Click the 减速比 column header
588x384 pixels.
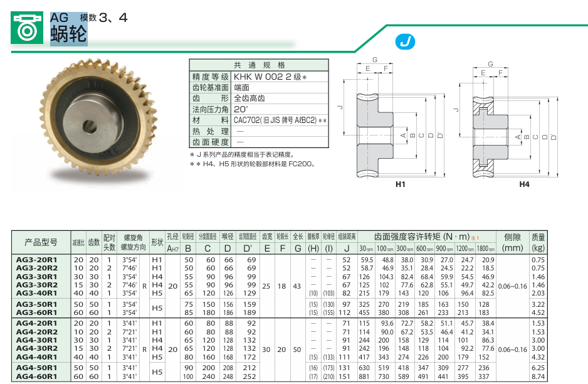coord(78,242)
